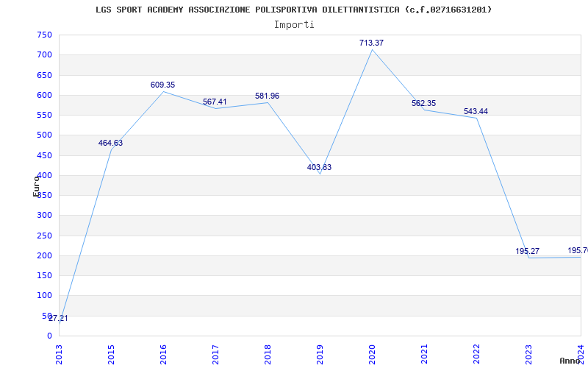This screenshot has height=368, width=588.
Task: Click the 100 y-axis value
Action: click(44, 296)
